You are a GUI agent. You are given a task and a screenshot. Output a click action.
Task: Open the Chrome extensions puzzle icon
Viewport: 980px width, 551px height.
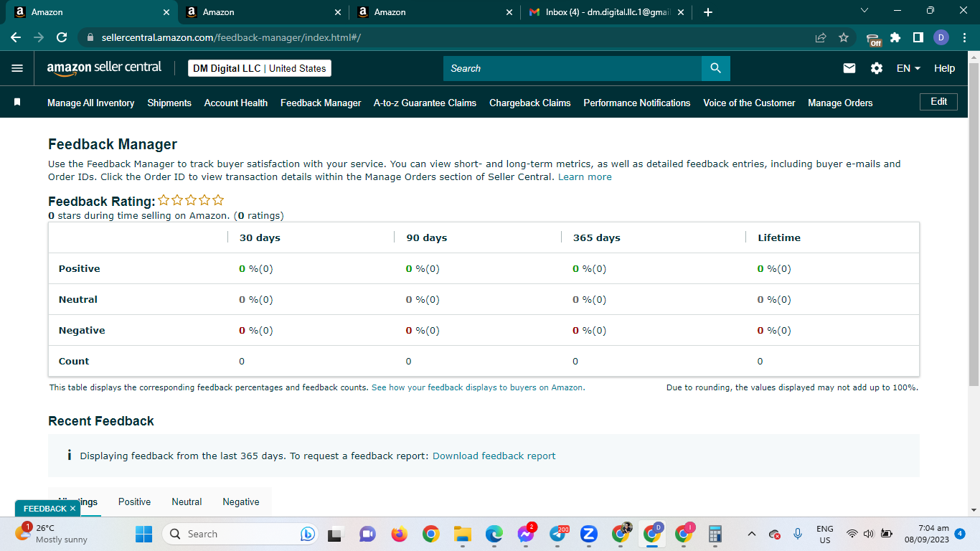(x=895, y=37)
